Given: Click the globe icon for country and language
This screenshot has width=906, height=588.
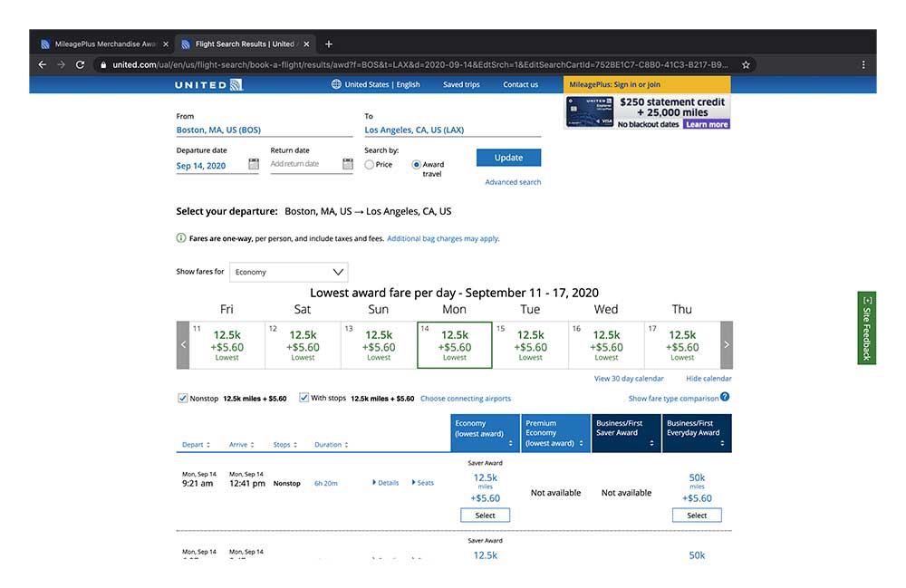Looking at the screenshot, I should point(335,83).
